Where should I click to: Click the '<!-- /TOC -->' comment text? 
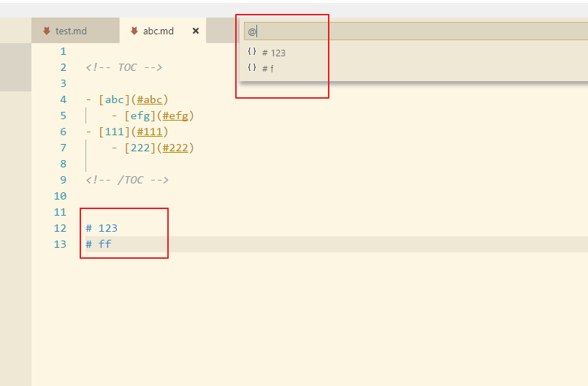point(127,180)
